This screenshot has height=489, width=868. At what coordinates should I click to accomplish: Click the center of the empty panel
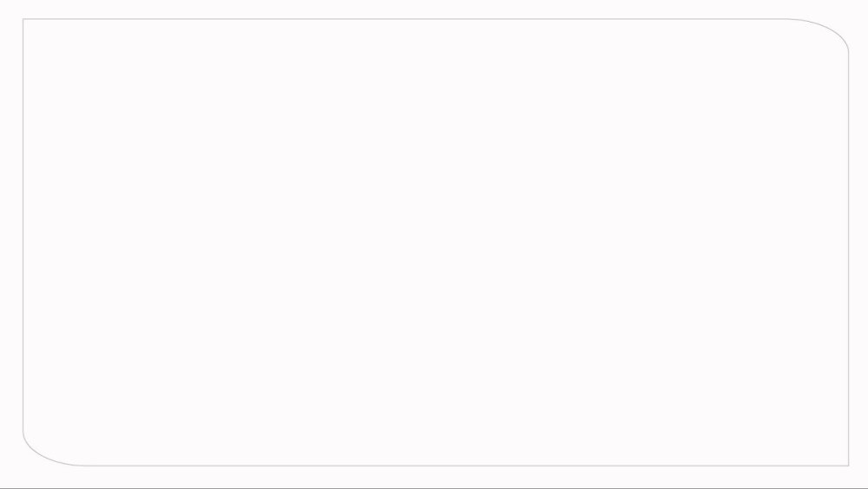click(x=436, y=242)
